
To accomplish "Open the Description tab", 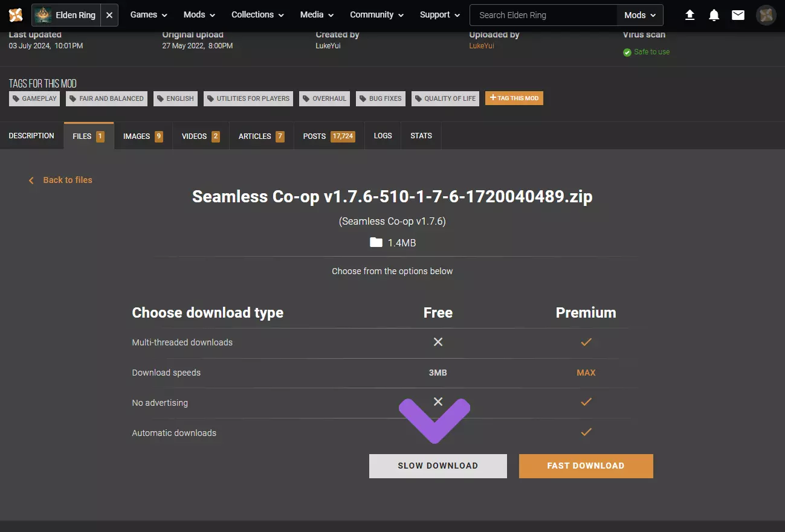I will (x=31, y=136).
